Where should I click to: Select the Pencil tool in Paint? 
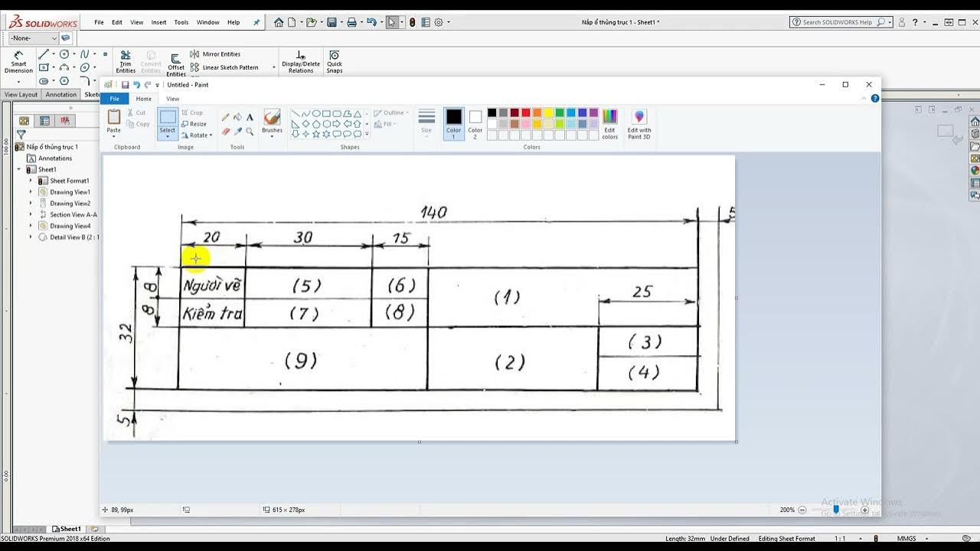point(225,117)
